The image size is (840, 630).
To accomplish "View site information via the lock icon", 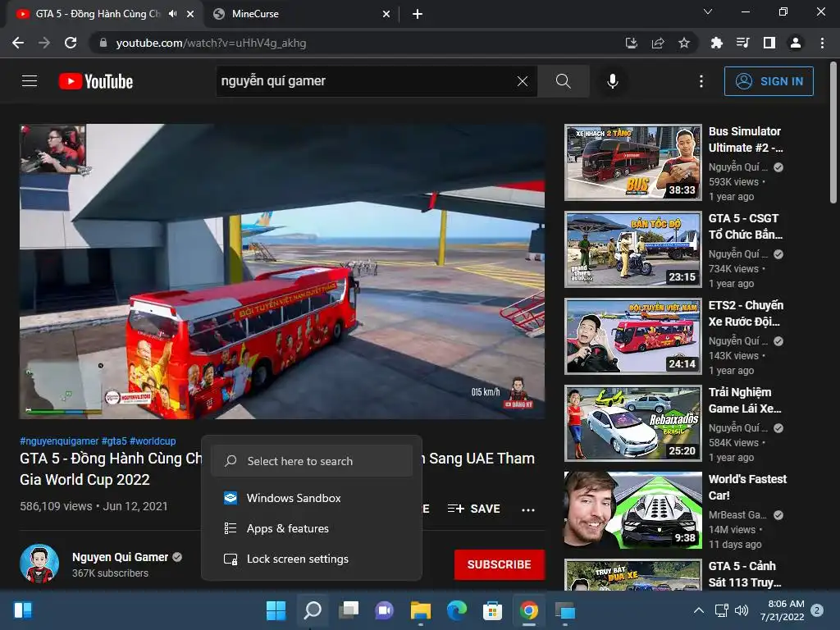I will [103, 43].
